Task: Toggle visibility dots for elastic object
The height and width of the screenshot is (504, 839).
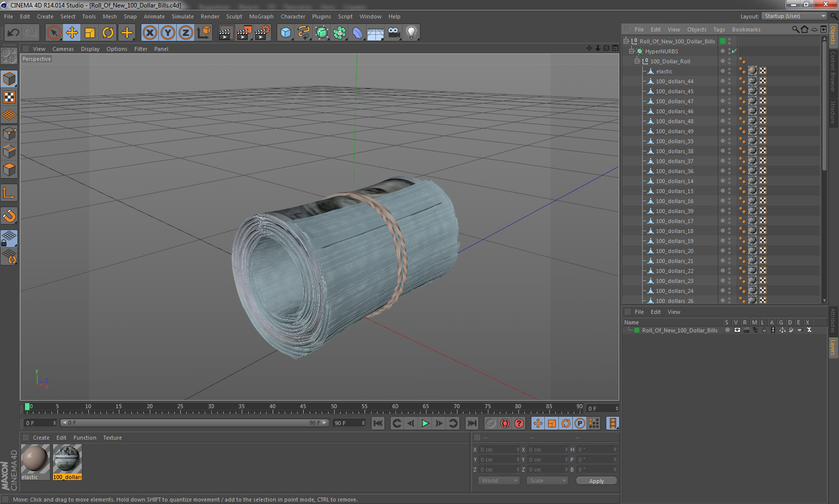Action: pos(729,71)
